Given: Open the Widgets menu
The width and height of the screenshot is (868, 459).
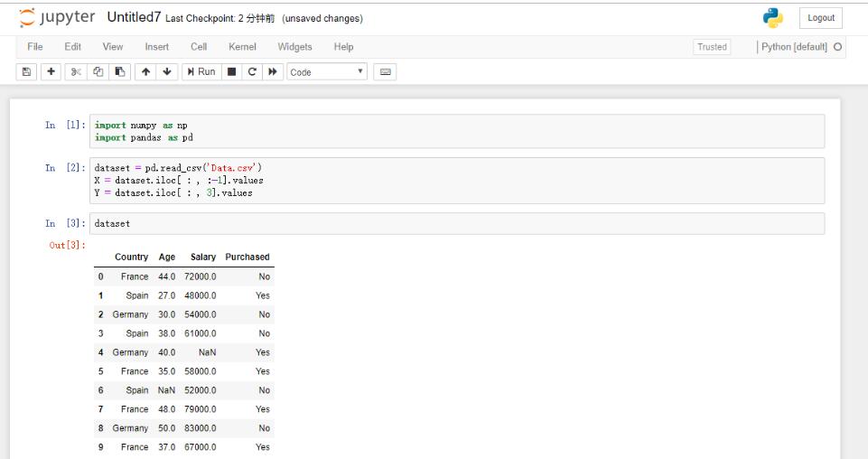Looking at the screenshot, I should click(295, 47).
